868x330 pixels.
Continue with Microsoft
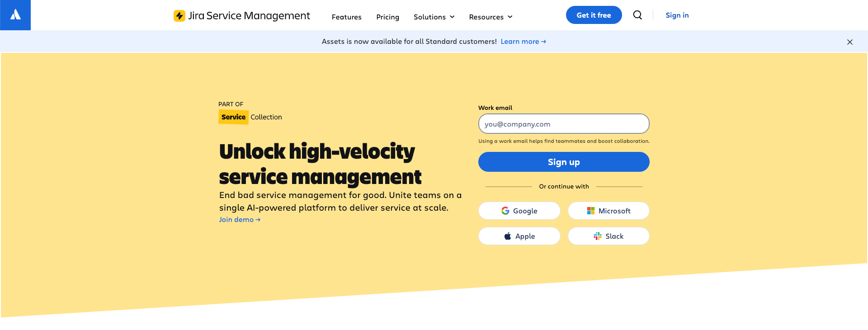[x=609, y=211]
